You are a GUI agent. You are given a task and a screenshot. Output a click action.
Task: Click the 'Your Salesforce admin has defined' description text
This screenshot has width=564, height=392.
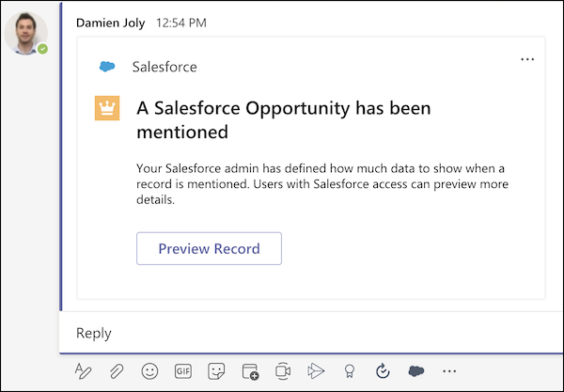pyautogui.click(x=322, y=183)
